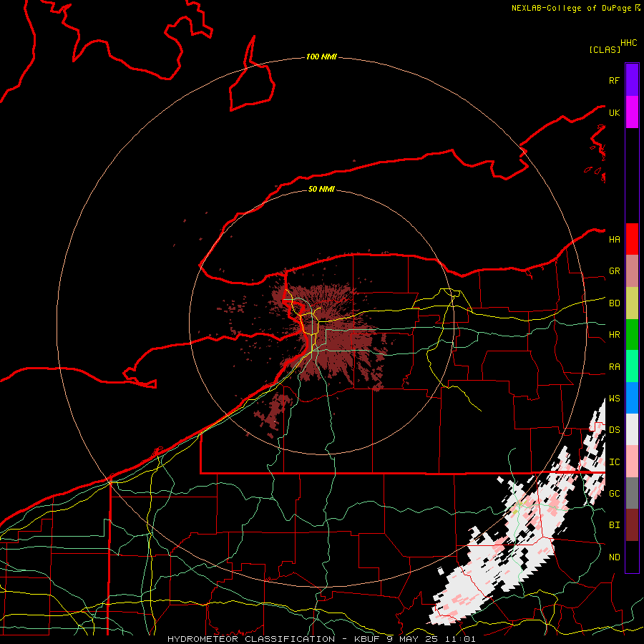Click the GR legend label
Viewport: 644px width, 644px height.
pos(614,271)
